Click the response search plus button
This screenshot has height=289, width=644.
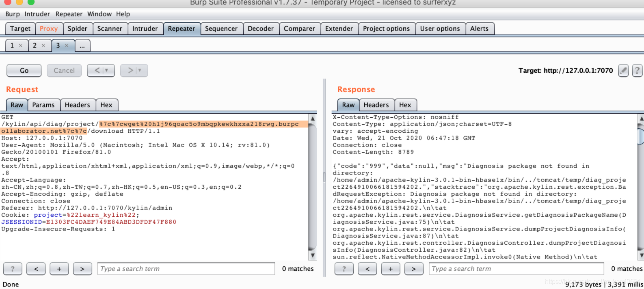[x=391, y=269]
